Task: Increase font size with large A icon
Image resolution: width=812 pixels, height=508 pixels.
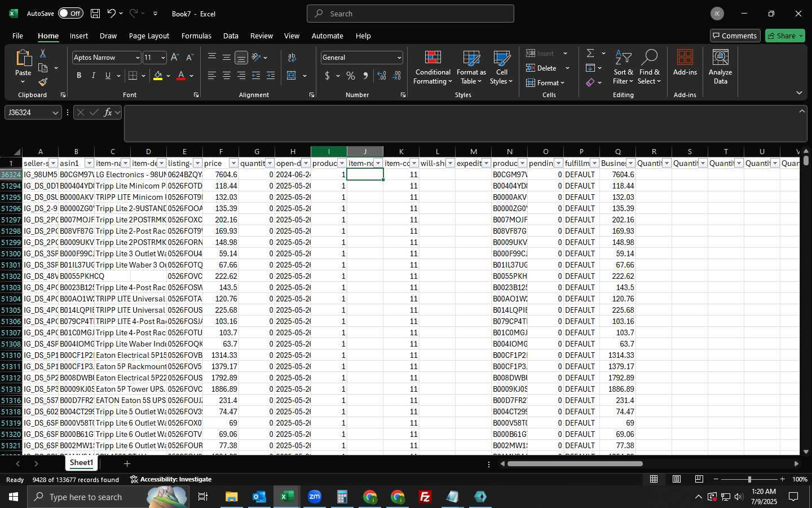Action: pyautogui.click(x=175, y=58)
